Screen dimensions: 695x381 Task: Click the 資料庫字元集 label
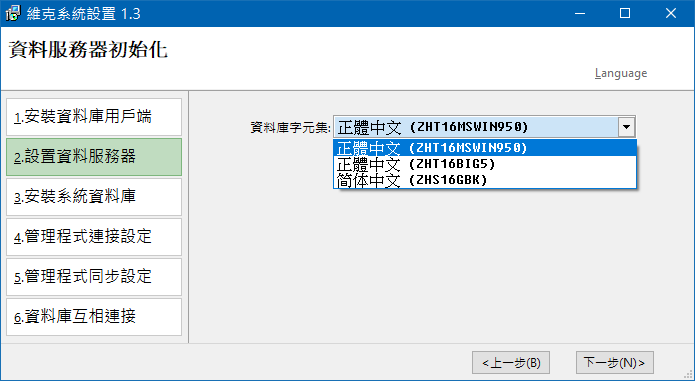(x=290, y=128)
